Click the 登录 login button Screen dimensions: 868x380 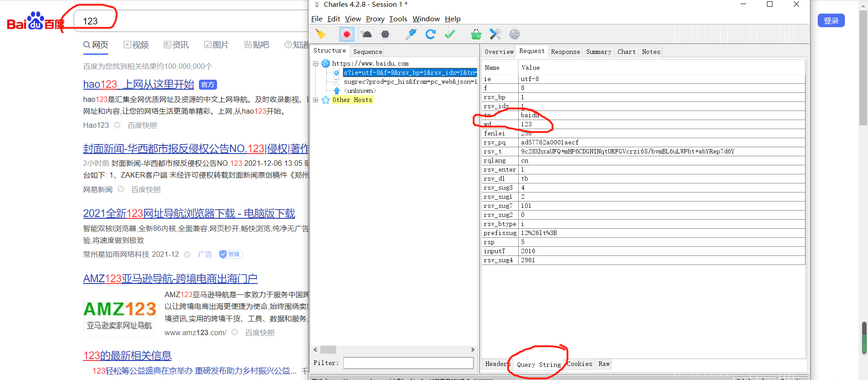pyautogui.click(x=831, y=20)
